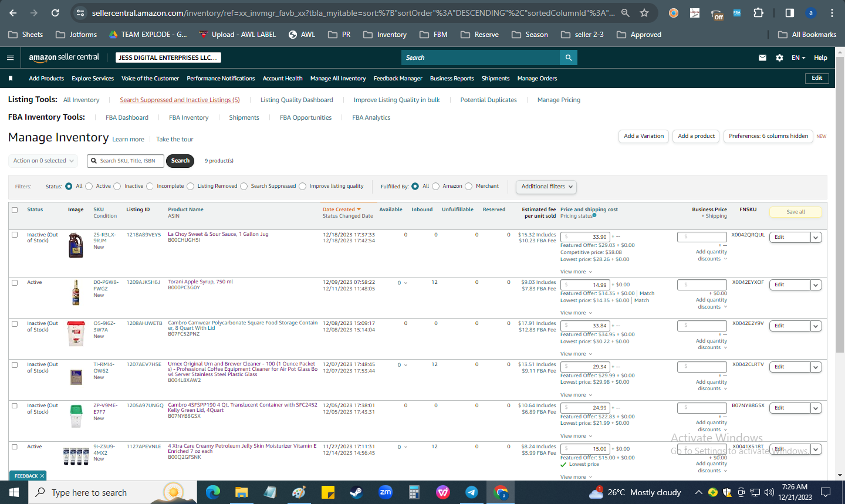Screen dimensions: 845x504
Task: Expand View more under Torani pricing
Action: point(576,313)
